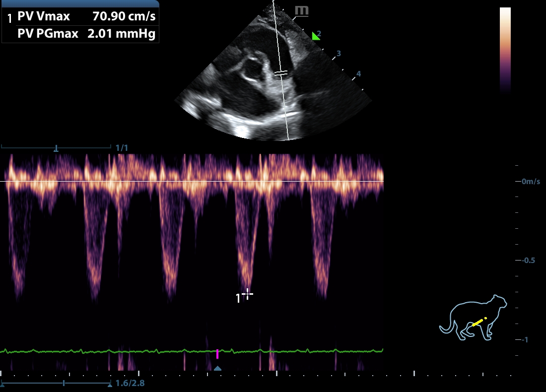546x392 pixels.
Task: Click the sample volume gate on the cursor line
Action: pos(281,73)
